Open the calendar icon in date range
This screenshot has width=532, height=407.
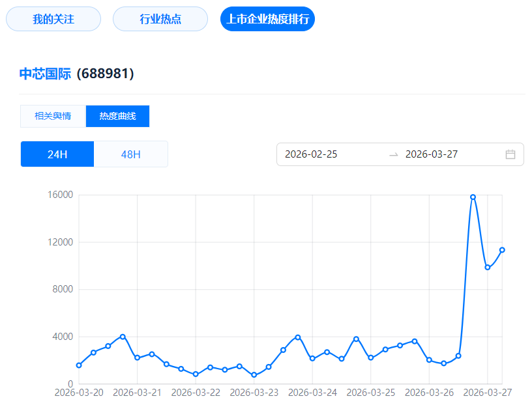click(510, 154)
